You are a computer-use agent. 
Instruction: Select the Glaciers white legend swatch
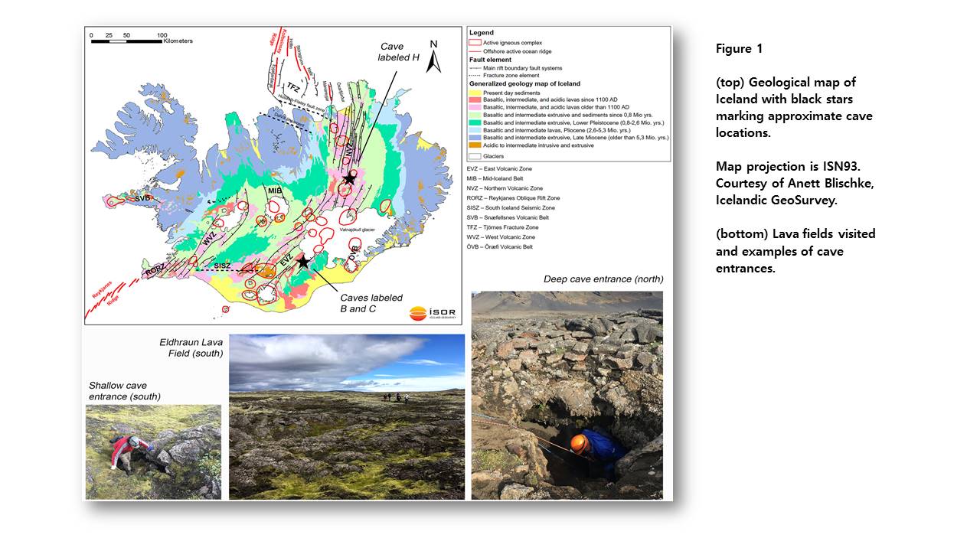point(475,156)
